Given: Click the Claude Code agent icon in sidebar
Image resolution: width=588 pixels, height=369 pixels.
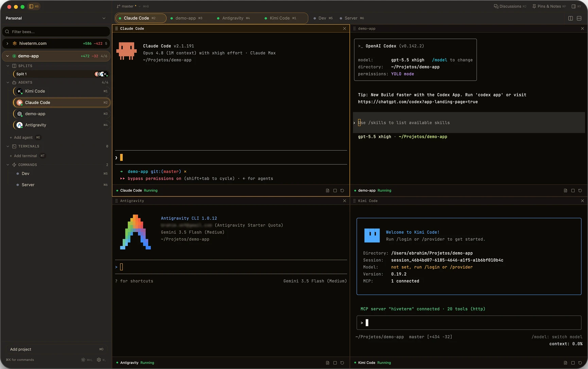Looking at the screenshot, I should [20, 103].
